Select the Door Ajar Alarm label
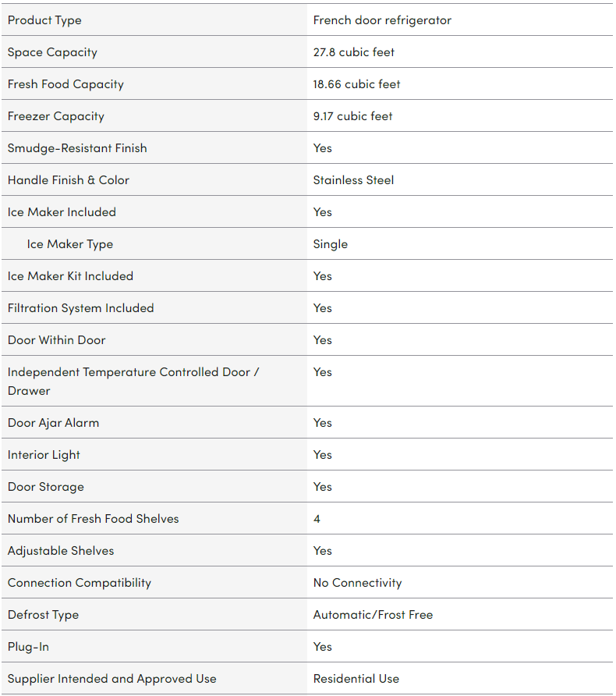The height and width of the screenshot is (696, 616). click(53, 423)
